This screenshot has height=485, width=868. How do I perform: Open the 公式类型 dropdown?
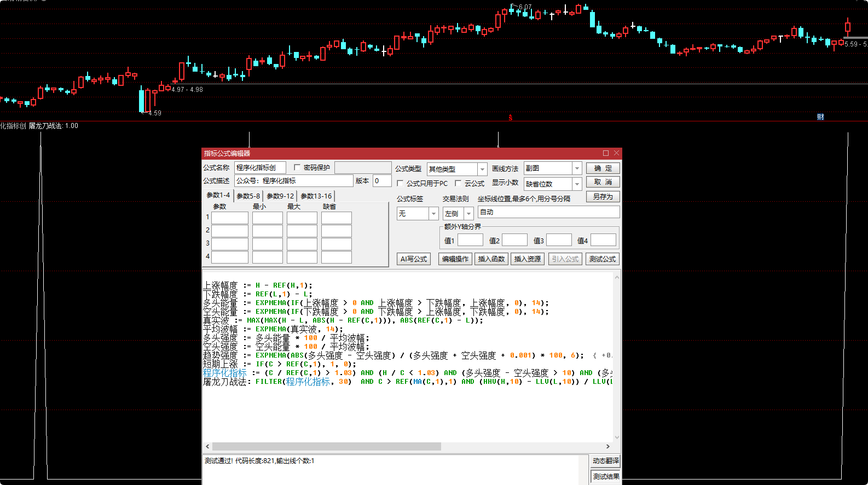click(482, 169)
